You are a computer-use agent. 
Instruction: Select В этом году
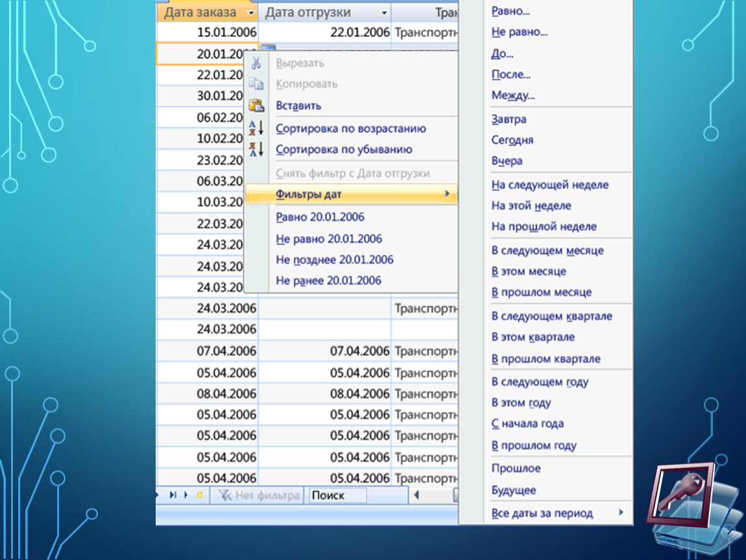521,402
